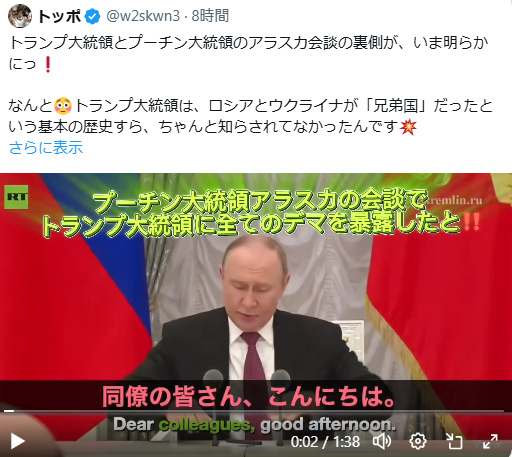Expand video to fullscreen
The width and height of the screenshot is (512, 457).
(490, 441)
